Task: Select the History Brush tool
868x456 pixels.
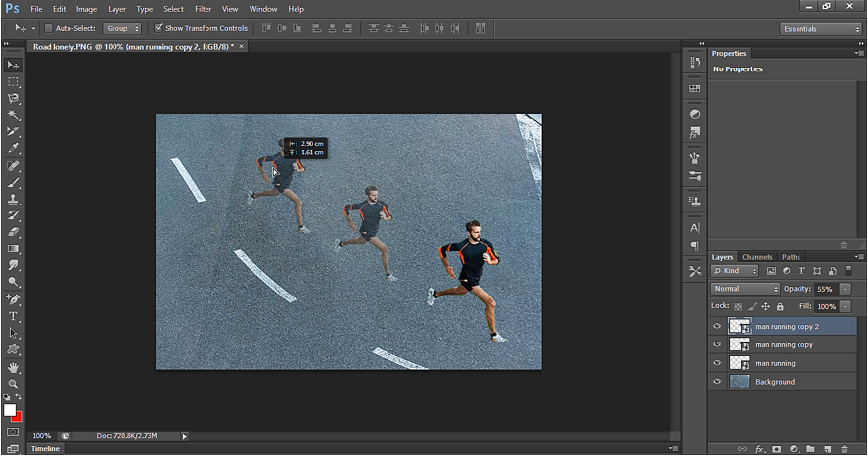Action: click(14, 216)
